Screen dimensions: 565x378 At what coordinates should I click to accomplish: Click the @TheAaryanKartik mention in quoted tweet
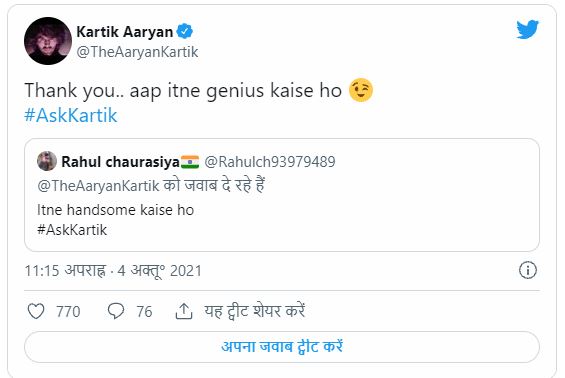click(x=98, y=186)
